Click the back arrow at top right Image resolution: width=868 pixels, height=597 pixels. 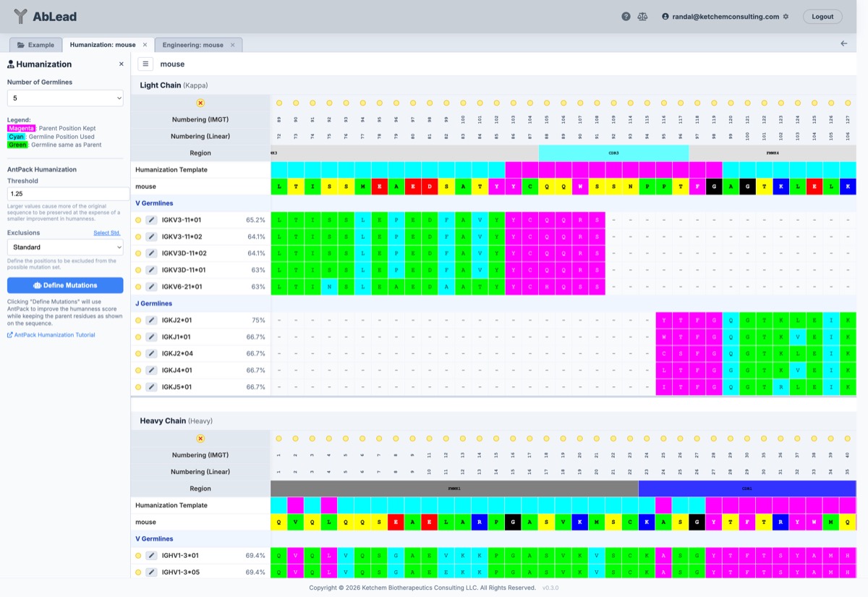[x=843, y=43]
